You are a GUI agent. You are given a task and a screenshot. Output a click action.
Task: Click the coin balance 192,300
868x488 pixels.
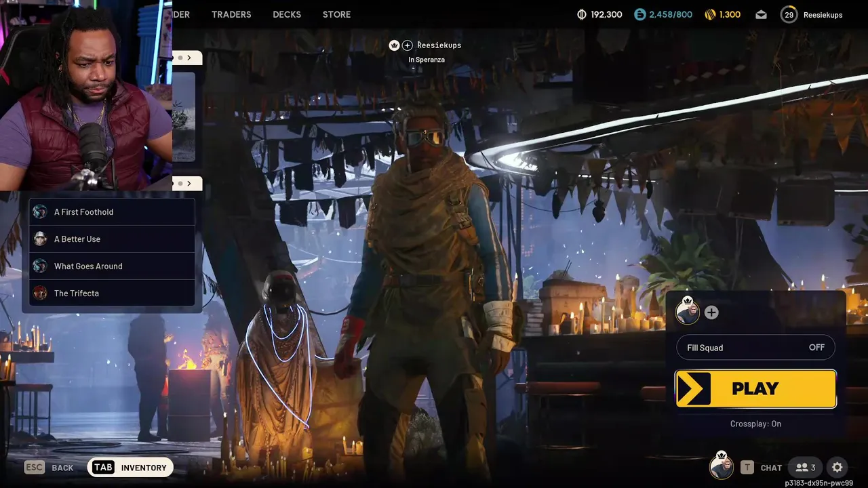point(606,14)
